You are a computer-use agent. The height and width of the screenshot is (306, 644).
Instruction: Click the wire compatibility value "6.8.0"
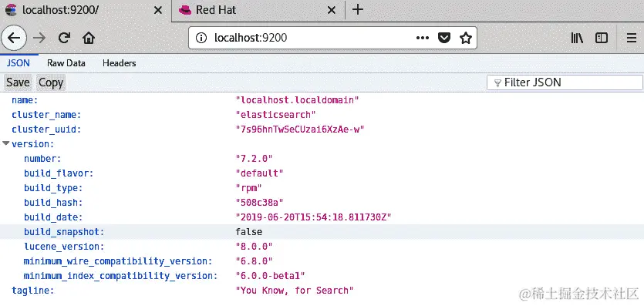[x=255, y=262]
